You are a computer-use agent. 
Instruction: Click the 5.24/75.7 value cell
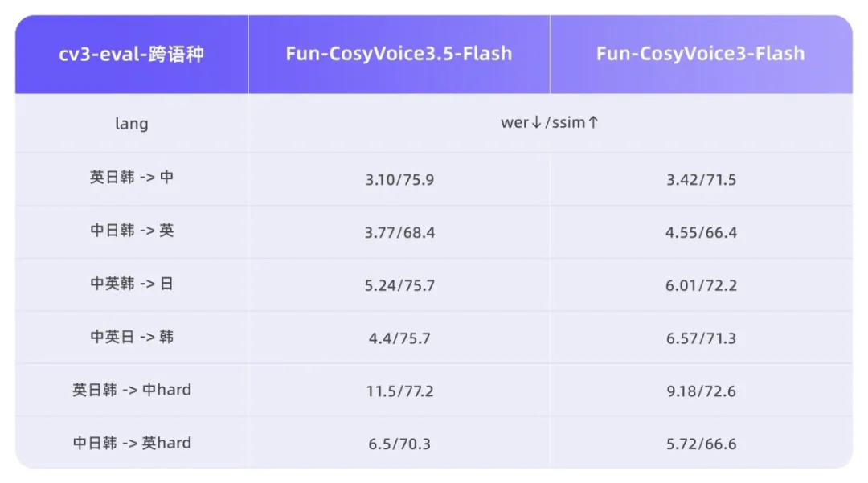pyautogui.click(x=399, y=285)
